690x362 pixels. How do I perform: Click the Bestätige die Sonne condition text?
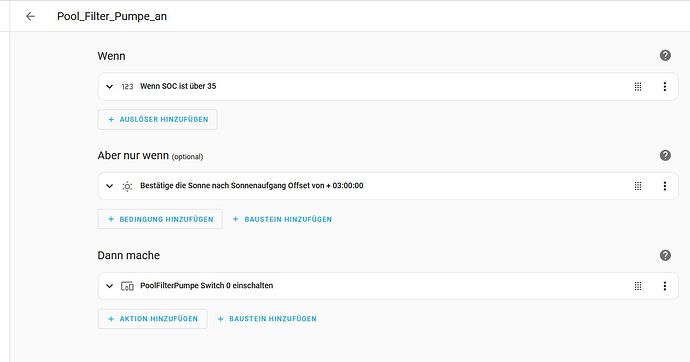pyautogui.click(x=252, y=186)
